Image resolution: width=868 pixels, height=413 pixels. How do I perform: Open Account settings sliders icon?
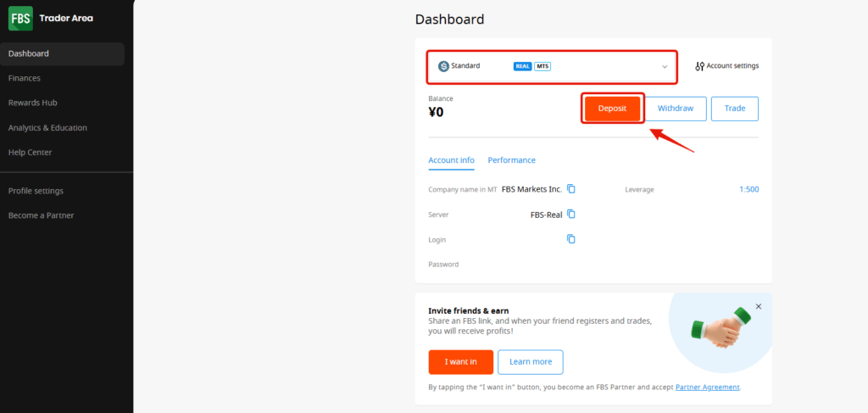click(699, 66)
